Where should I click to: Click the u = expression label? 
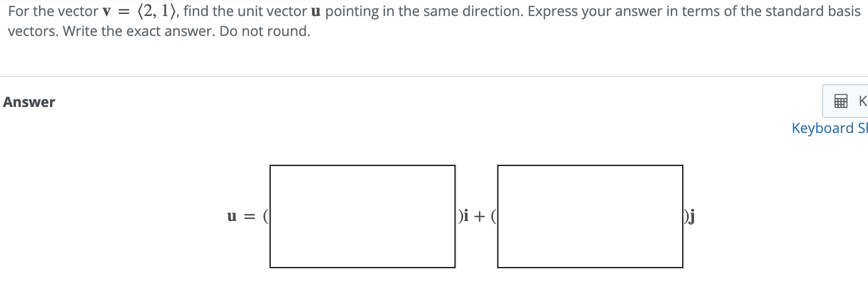241,216
